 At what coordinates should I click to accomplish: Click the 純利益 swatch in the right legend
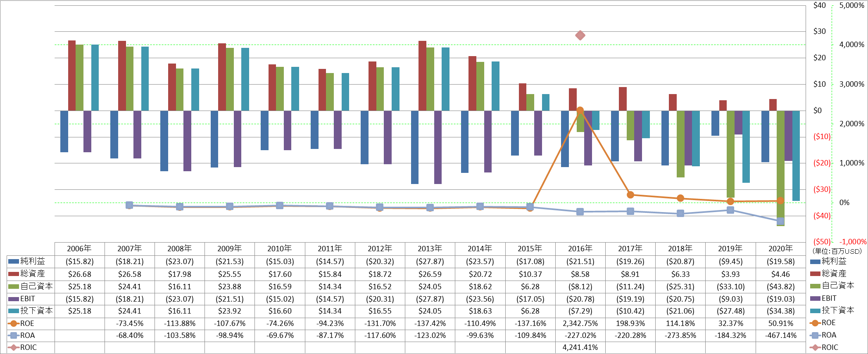(815, 262)
